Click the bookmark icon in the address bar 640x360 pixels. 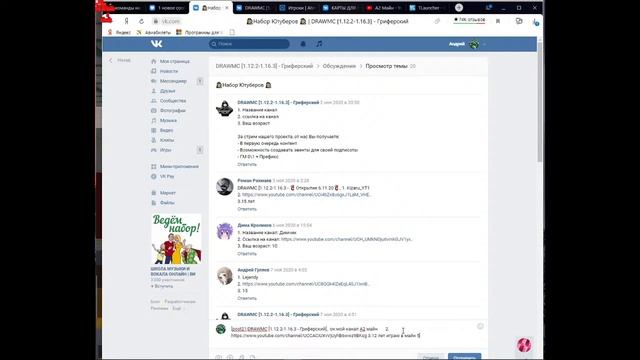coord(498,21)
